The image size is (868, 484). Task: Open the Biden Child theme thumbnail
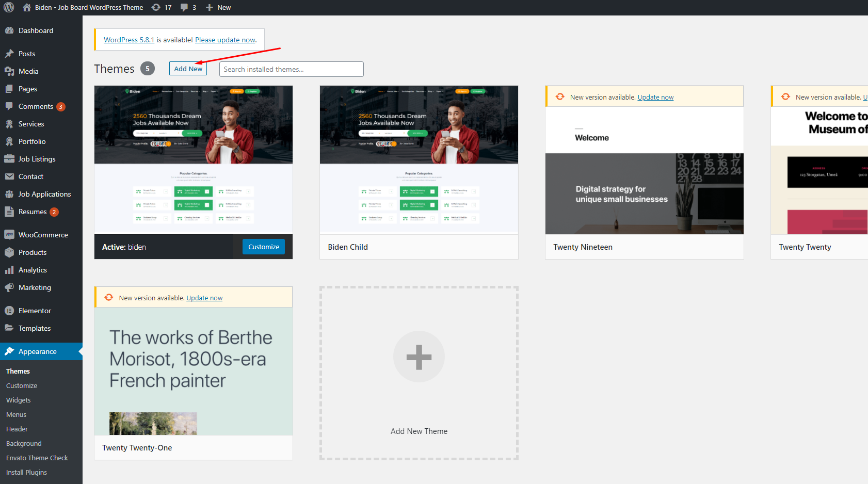pos(419,160)
